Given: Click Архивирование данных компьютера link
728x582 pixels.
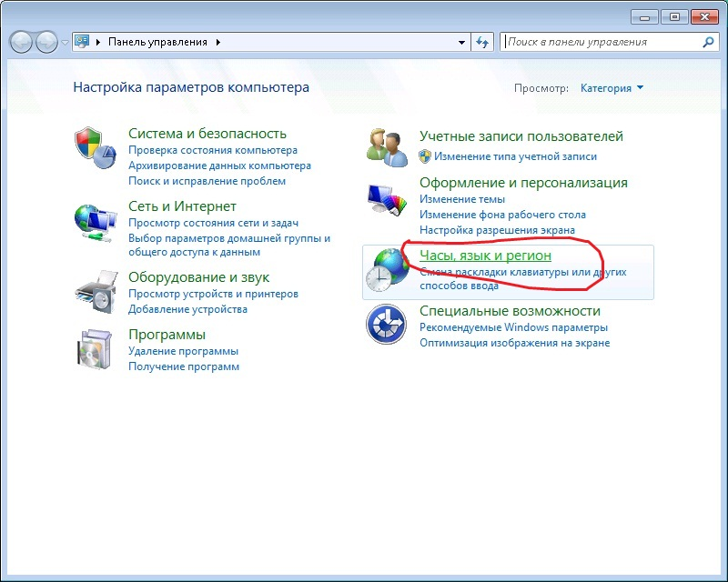Looking at the screenshot, I should tap(219, 166).
